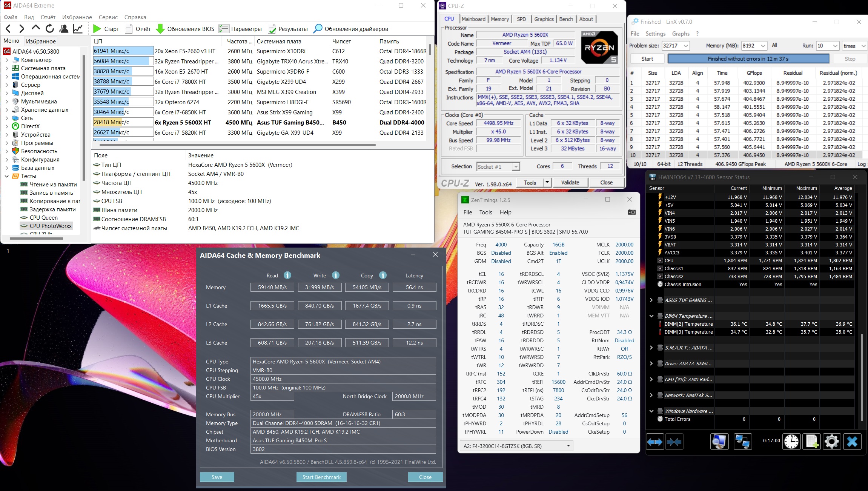Click info icon next to Read
The image size is (868, 491).
tap(287, 275)
